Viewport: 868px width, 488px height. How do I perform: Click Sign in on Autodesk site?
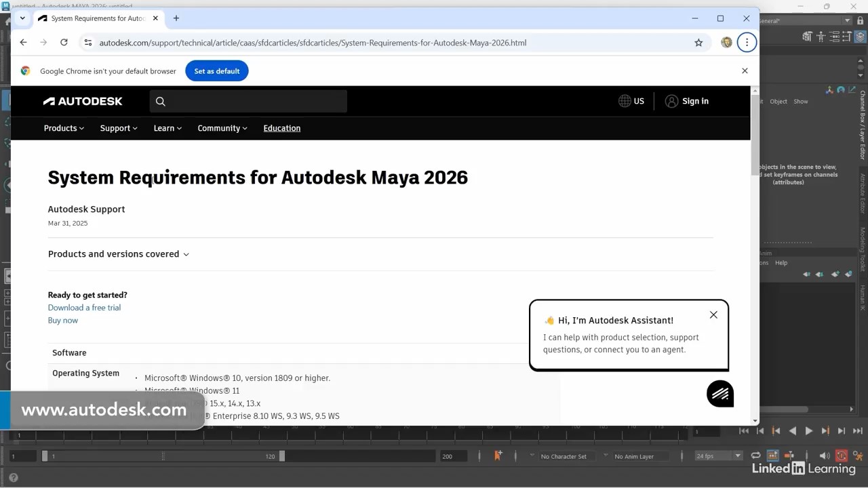pos(687,101)
